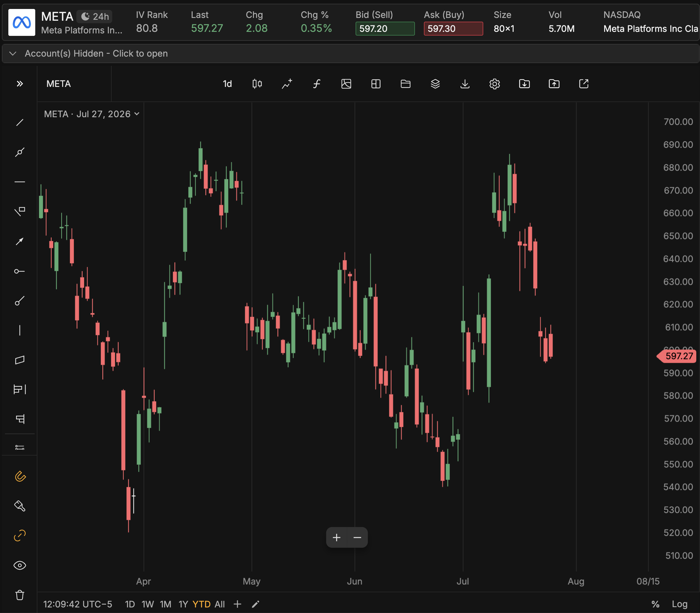Image resolution: width=700 pixels, height=613 pixels.
Task: Switch to the 1M time range
Action: point(165,604)
